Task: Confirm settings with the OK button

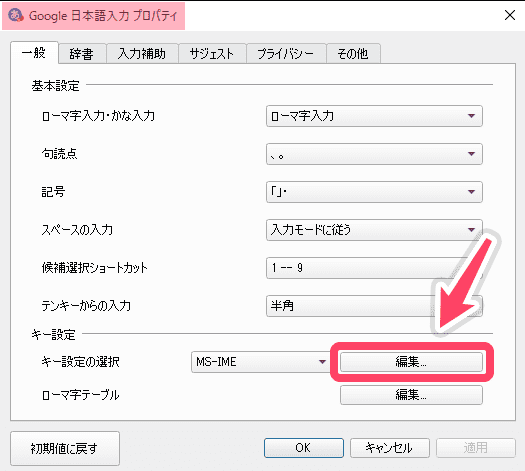Action: pyautogui.click(x=304, y=448)
